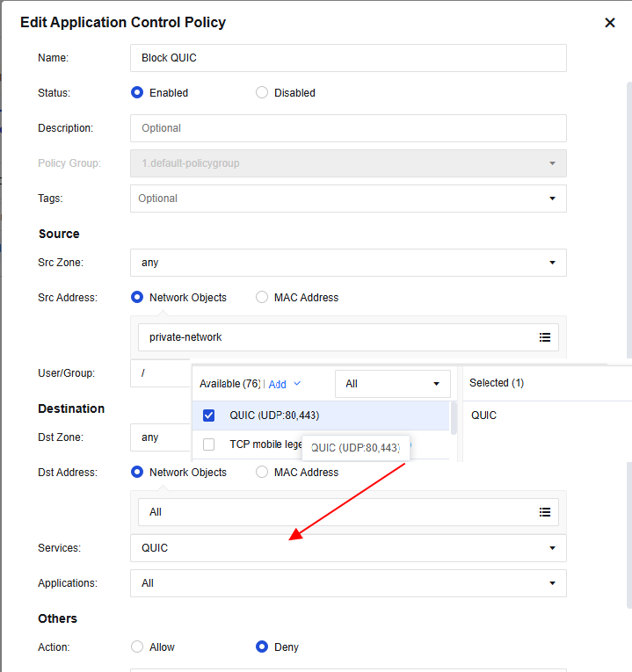Open the Tags dropdown
632x672 pixels.
click(552, 199)
